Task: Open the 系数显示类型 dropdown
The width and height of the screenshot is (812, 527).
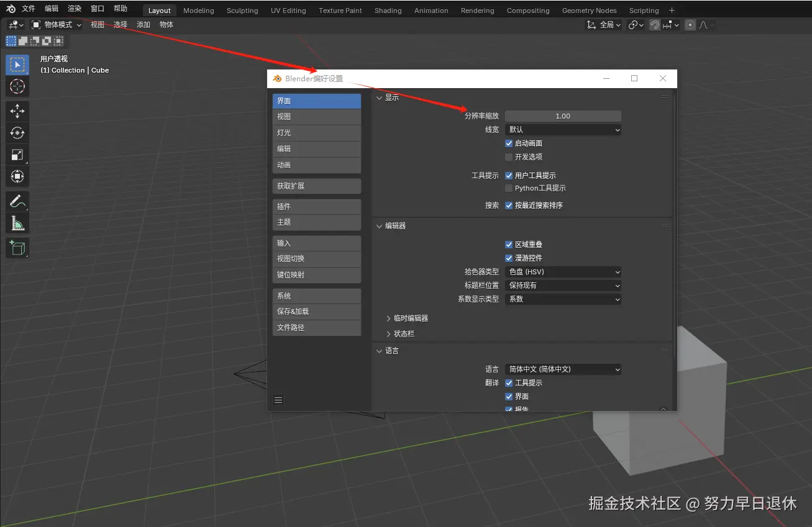Action: click(563, 299)
